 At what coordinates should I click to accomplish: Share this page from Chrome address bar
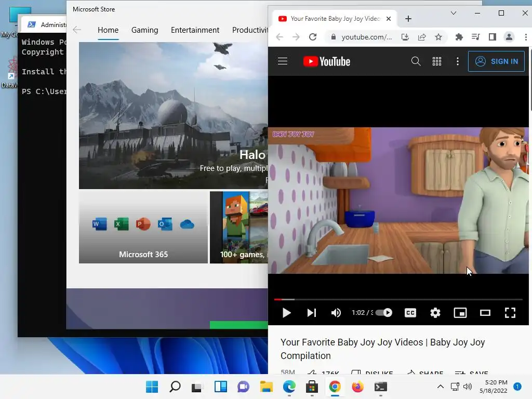pyautogui.click(x=422, y=37)
